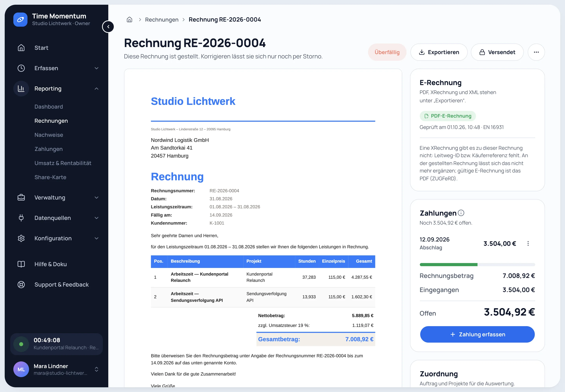The height and width of the screenshot is (392, 565).
Task: Open Hilfe & Doku book icon
Action: (x=21, y=264)
